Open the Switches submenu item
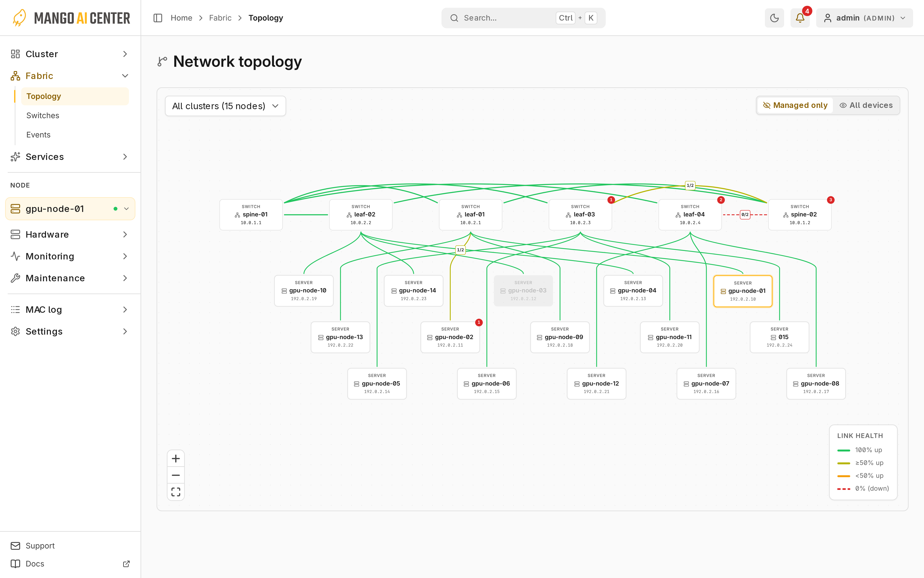The image size is (924, 578). 75,115
